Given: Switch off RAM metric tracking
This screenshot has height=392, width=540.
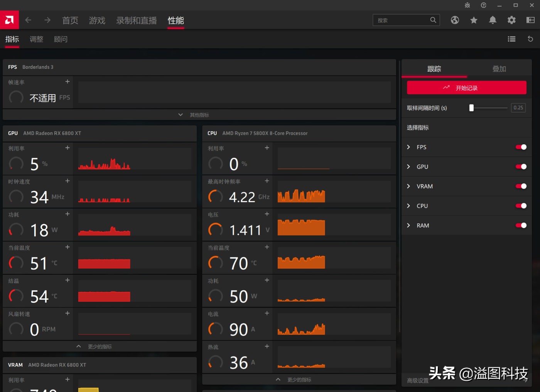Looking at the screenshot, I should click(x=521, y=225).
